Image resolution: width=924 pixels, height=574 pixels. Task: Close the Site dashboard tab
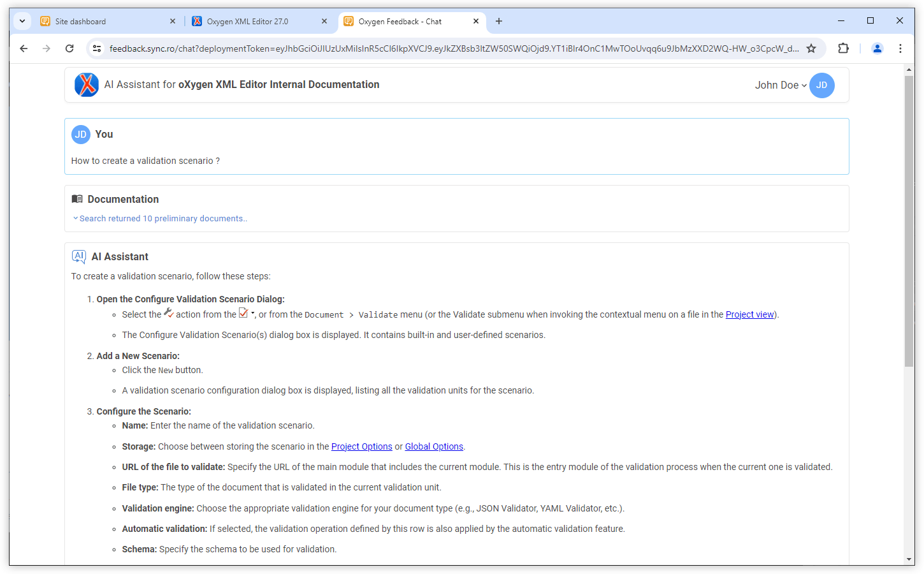pos(173,21)
